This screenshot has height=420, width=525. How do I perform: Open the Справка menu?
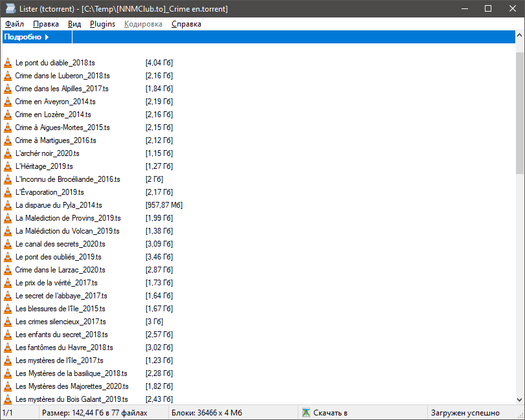point(186,24)
